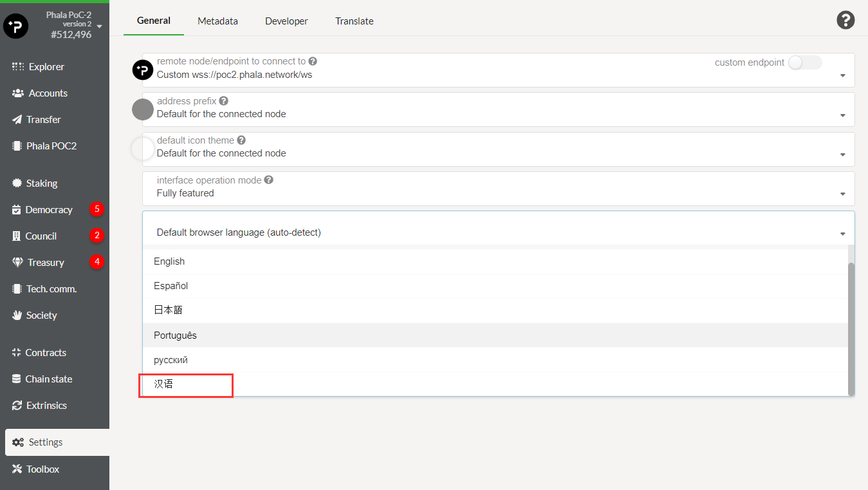Open the Chain state page

(x=49, y=379)
